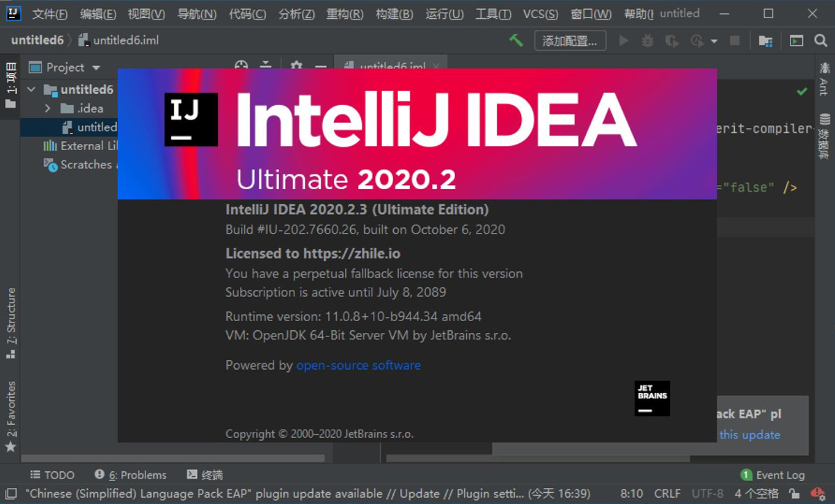Open the Project Structure icon
835x504 pixels.
pos(765,41)
